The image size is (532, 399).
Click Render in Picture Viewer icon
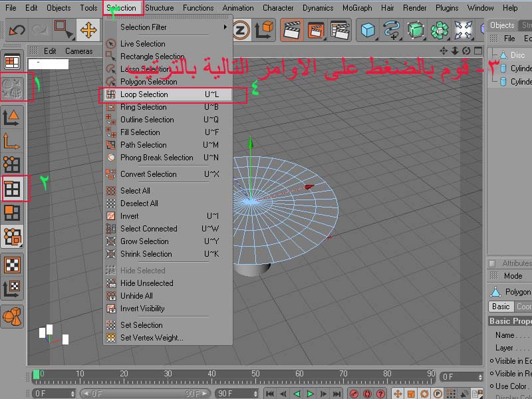[315, 31]
